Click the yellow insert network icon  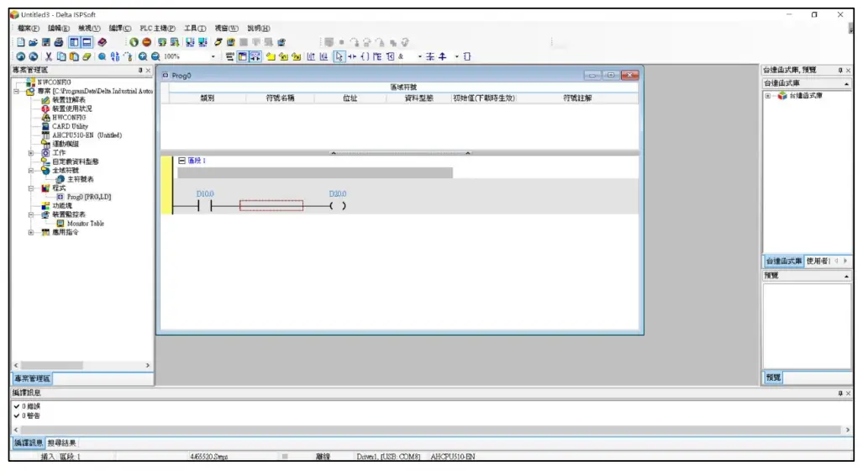(x=271, y=56)
